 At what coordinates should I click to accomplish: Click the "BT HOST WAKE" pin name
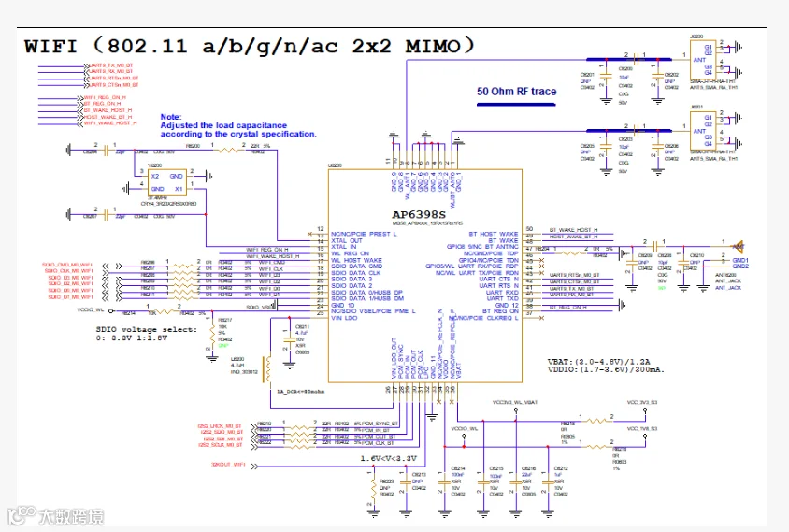pyautogui.click(x=494, y=234)
